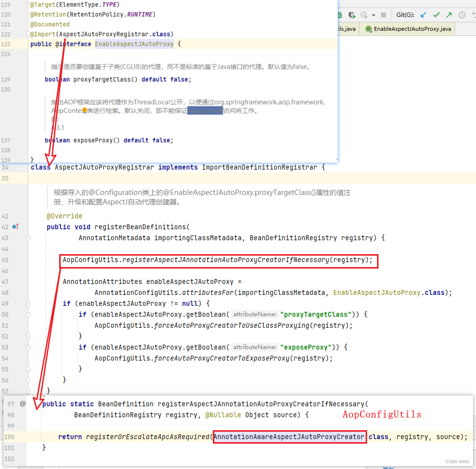Screen dimensions: 476x469
Task: Click the AnnotationMetadata type on line 43
Action: pos(114,238)
